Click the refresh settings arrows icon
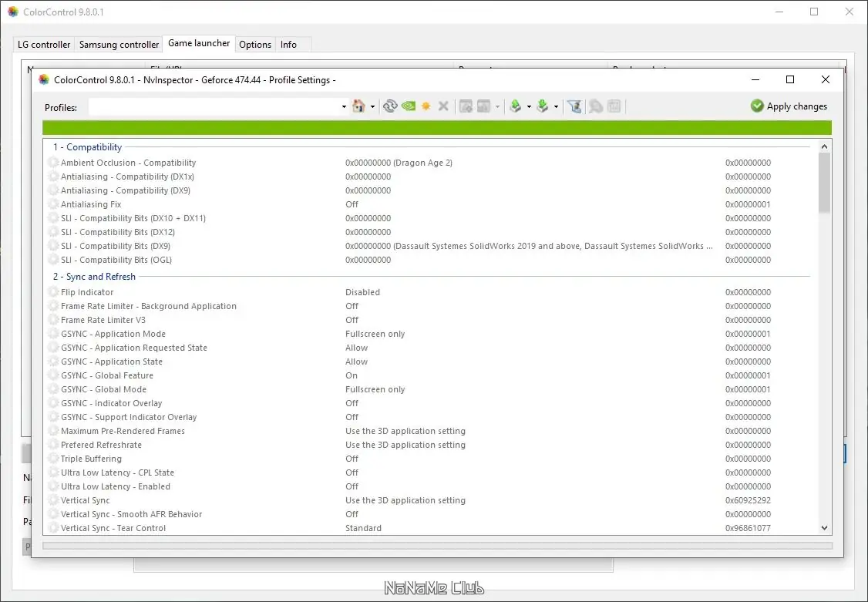 click(x=390, y=106)
